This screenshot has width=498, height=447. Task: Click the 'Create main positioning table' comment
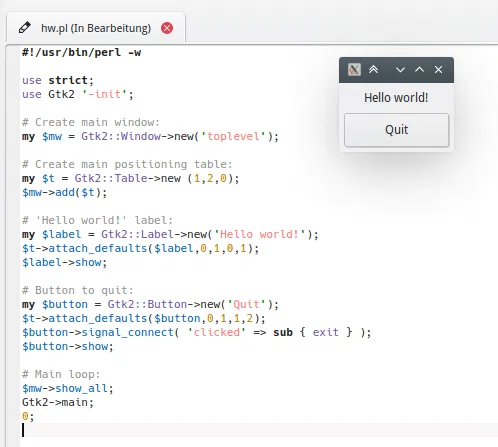(127, 164)
